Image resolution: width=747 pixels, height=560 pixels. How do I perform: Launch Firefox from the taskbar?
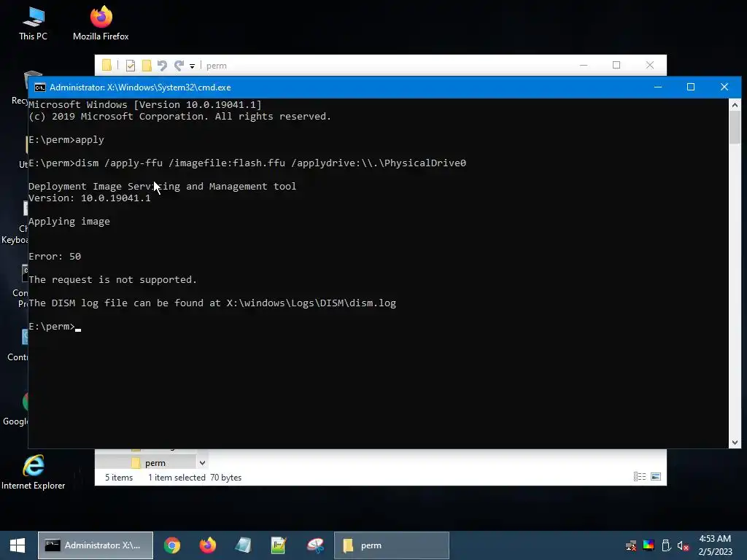coord(207,545)
